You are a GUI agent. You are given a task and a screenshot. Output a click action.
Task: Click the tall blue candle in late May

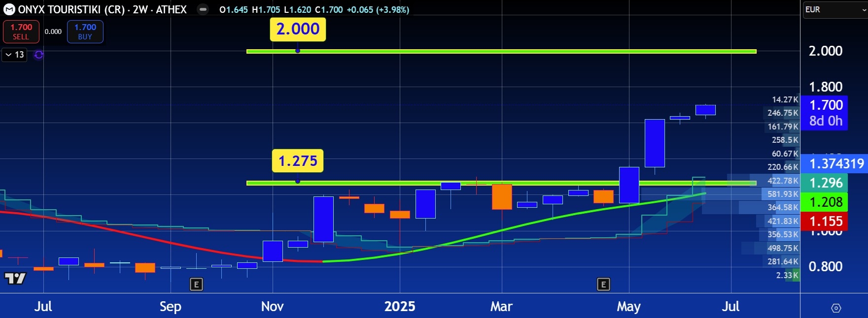(655, 143)
